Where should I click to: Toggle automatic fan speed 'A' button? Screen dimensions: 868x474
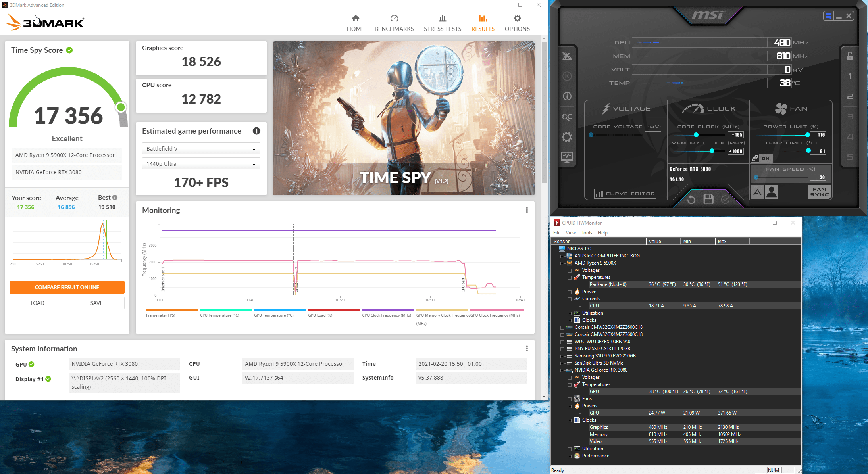757,192
